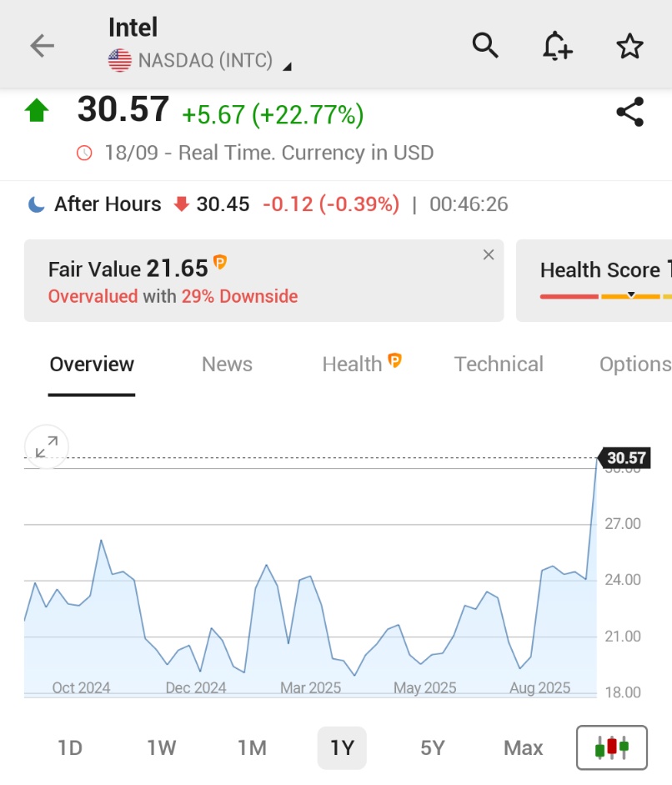The width and height of the screenshot is (672, 785).
Task: Tap the time 00:46:26
Action: [x=469, y=204]
